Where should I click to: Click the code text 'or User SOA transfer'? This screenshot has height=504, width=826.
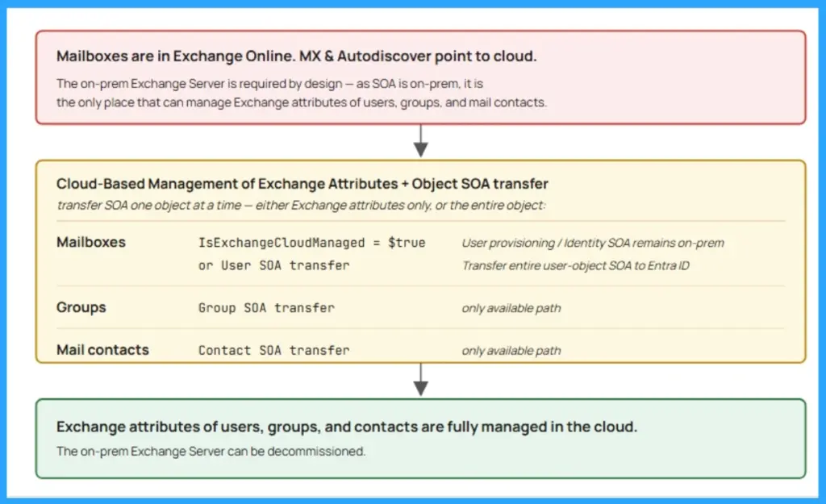[273, 265]
